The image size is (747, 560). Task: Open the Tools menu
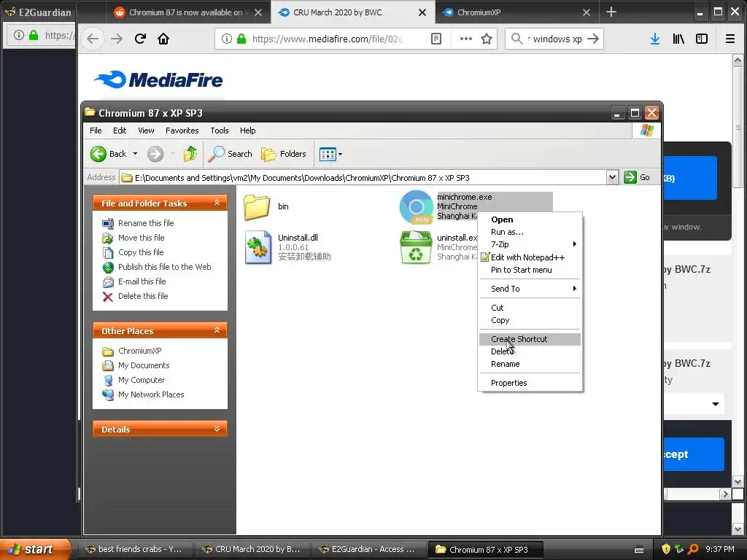click(219, 131)
